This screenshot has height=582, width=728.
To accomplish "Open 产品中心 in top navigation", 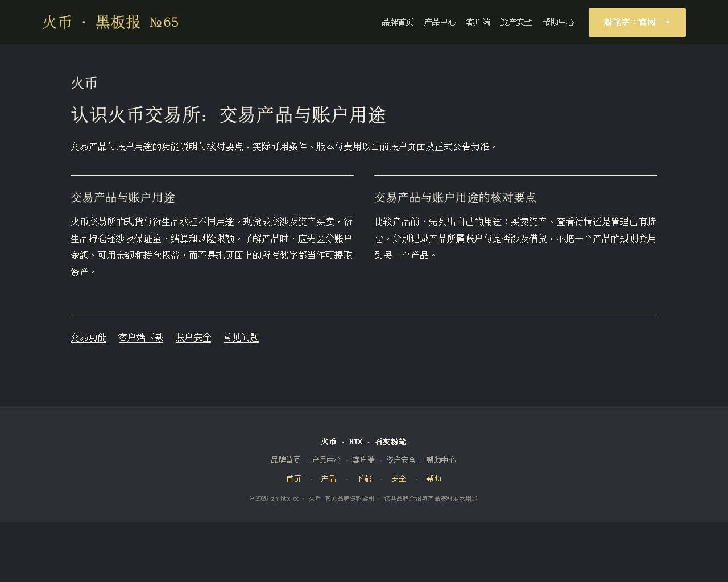I will tap(440, 22).
